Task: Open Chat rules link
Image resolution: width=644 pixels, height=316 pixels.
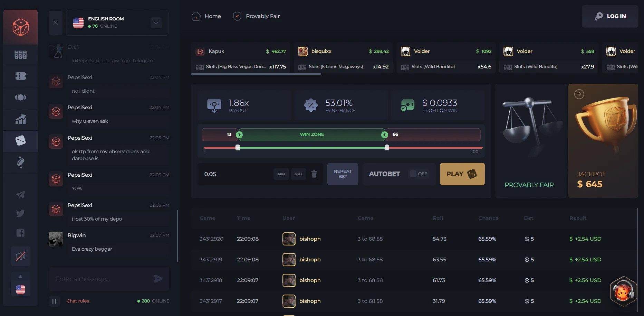Action: coord(78,301)
